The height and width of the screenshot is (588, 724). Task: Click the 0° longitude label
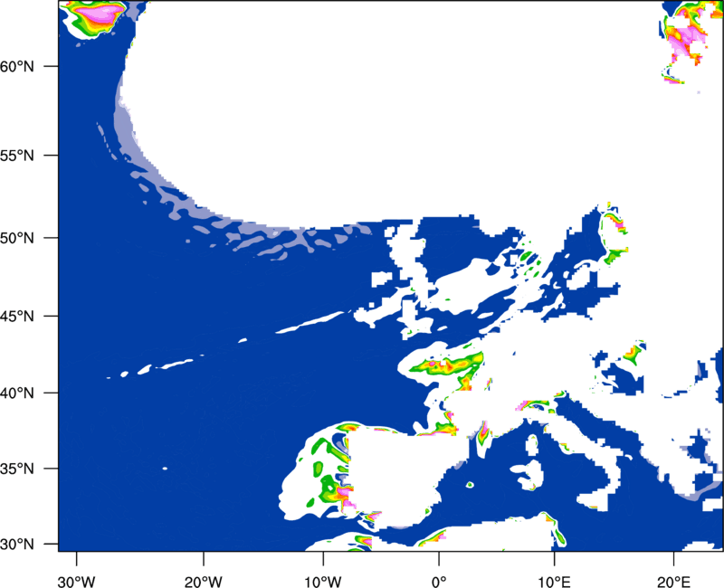click(x=439, y=582)
